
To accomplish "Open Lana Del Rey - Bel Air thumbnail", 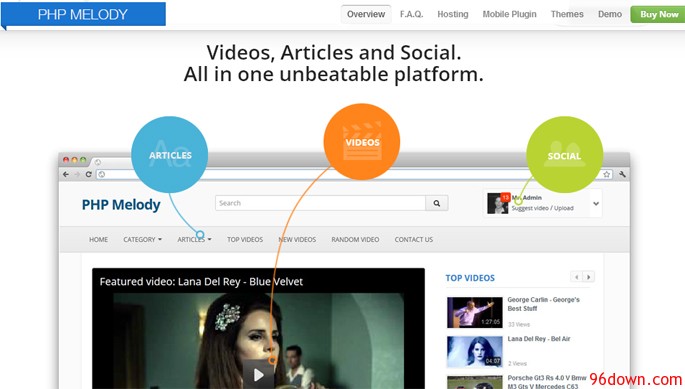I will coord(474,351).
